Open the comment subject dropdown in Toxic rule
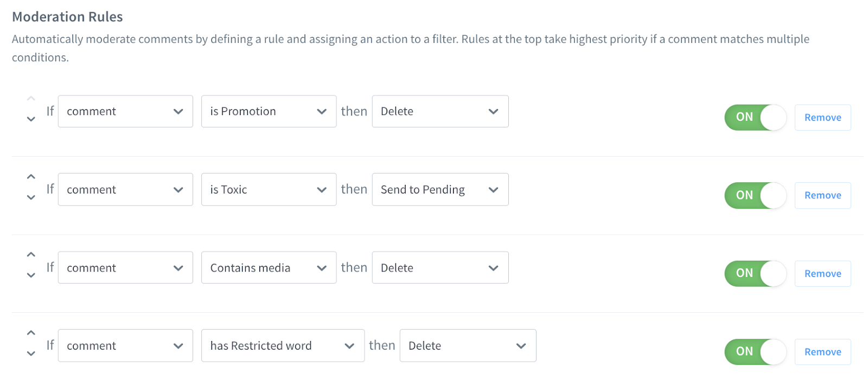The height and width of the screenshot is (386, 868). tap(125, 190)
